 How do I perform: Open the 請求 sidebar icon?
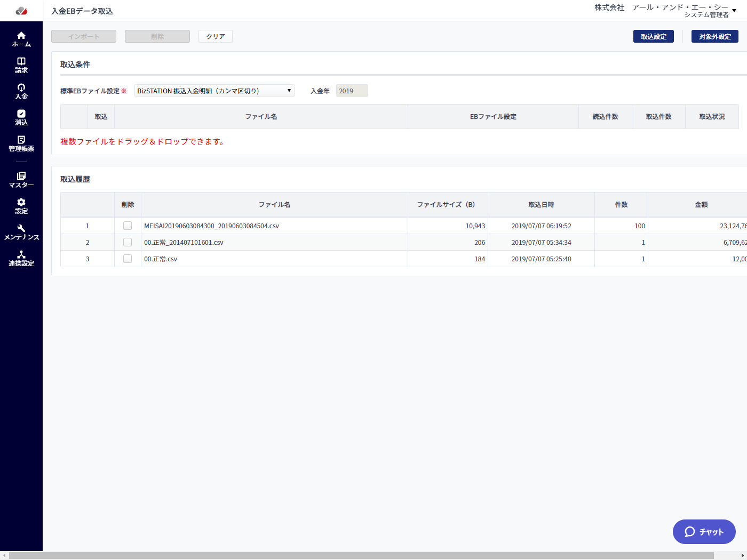pyautogui.click(x=21, y=65)
